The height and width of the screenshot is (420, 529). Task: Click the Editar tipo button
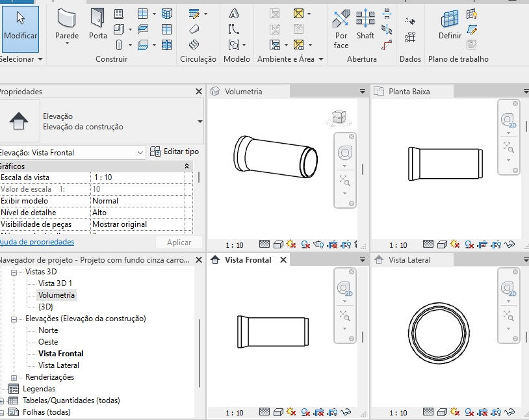(x=175, y=150)
